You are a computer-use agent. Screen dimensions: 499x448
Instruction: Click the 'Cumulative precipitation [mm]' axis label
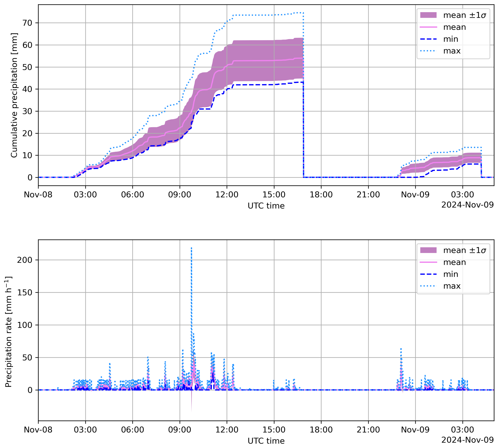coord(14,95)
